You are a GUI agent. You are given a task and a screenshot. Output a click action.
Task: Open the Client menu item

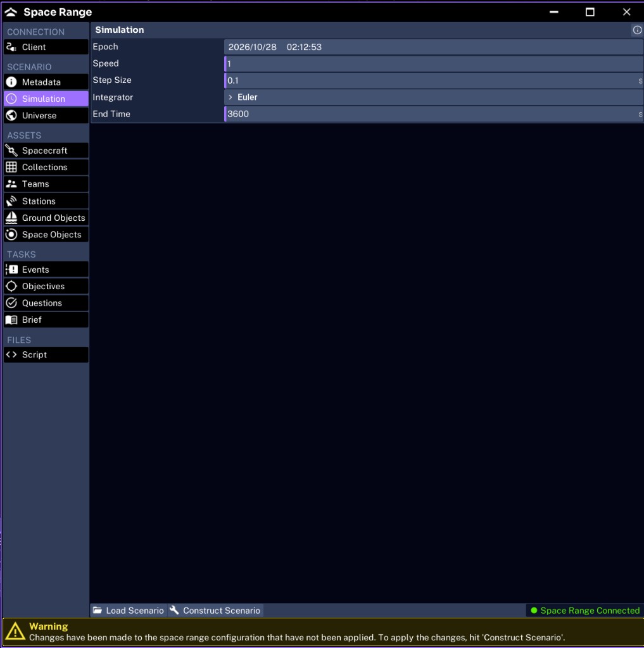click(x=46, y=47)
